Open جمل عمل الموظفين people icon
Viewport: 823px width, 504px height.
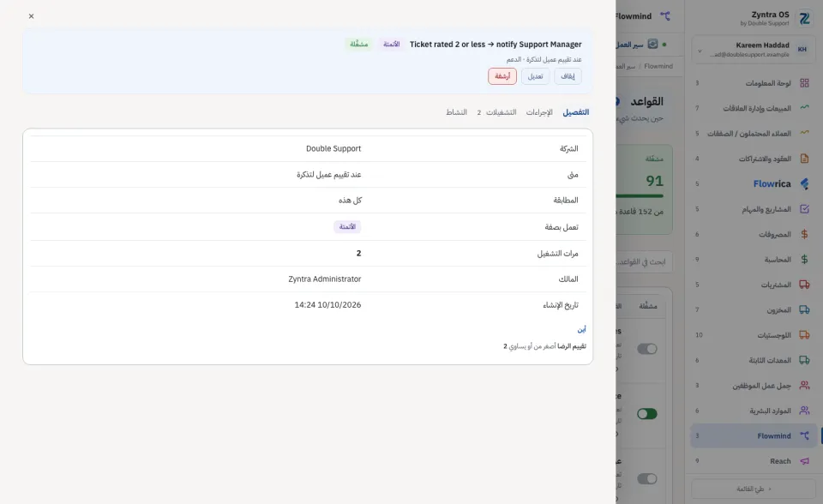804,386
